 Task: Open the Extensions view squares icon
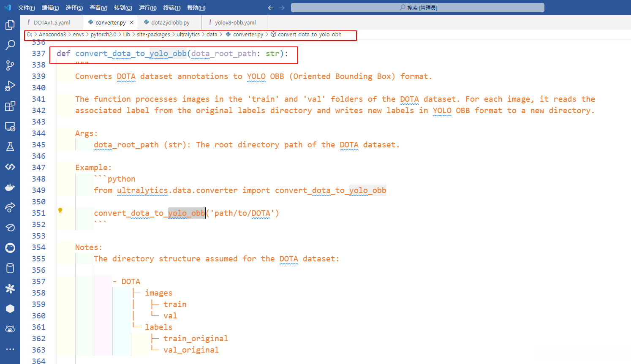click(x=10, y=106)
